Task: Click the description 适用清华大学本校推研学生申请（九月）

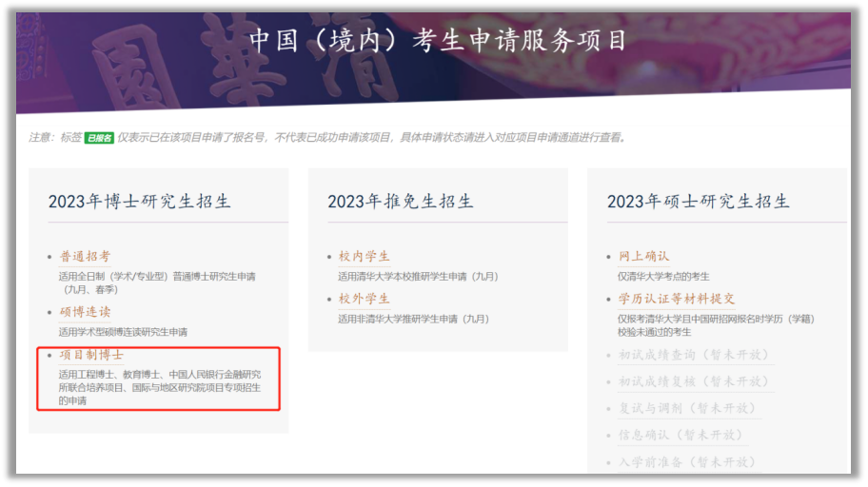Action: click(x=418, y=277)
